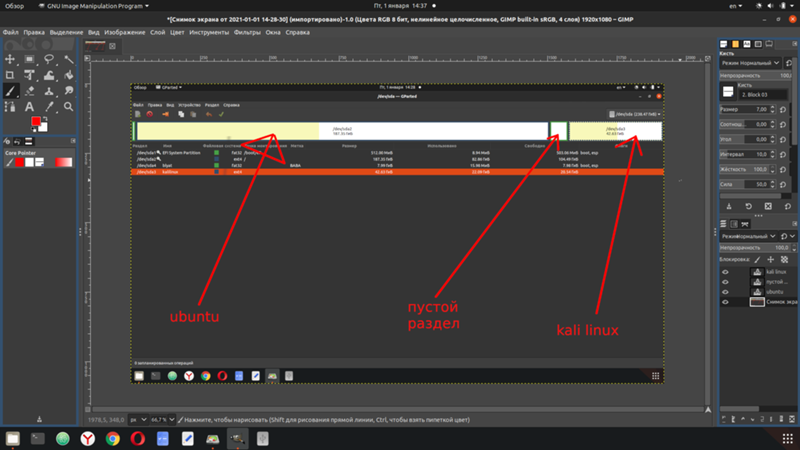This screenshot has height=450, width=800.
Task: Open GNU Image Manipulation Program app menu
Action: 93,6
